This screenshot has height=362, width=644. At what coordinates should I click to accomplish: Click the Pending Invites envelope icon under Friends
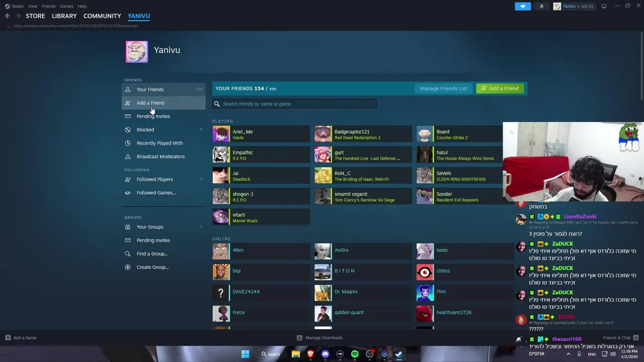click(128, 116)
